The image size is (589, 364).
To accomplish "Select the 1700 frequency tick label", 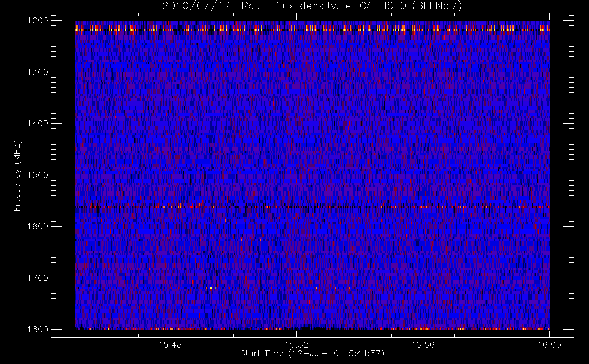I will (38, 278).
